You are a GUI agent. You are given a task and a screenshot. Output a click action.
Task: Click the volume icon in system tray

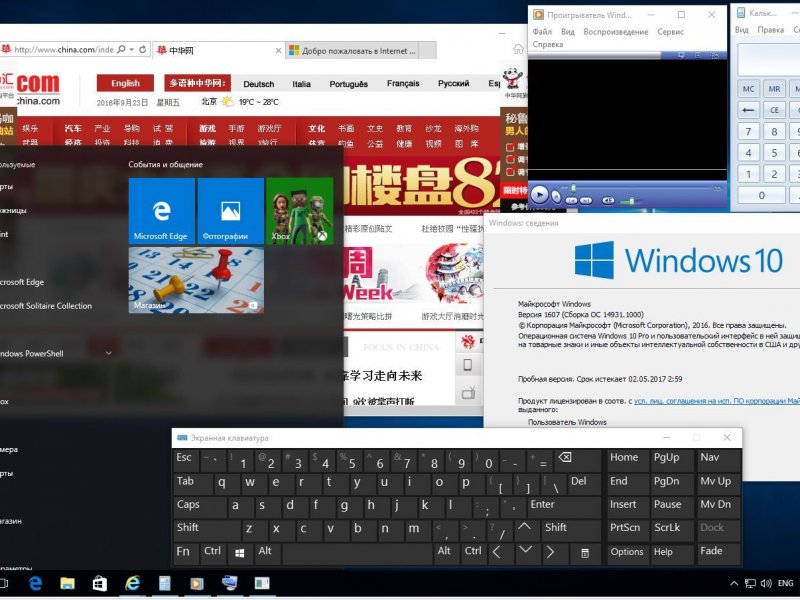pos(766,583)
